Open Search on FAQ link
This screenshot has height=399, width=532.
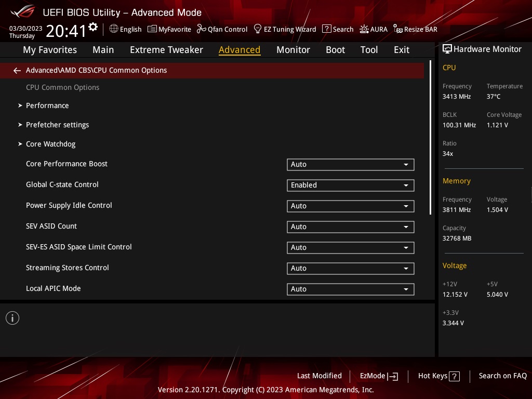502,376
